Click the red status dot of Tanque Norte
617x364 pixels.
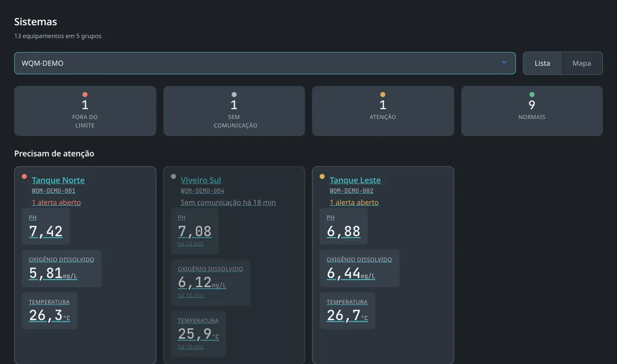(x=24, y=176)
